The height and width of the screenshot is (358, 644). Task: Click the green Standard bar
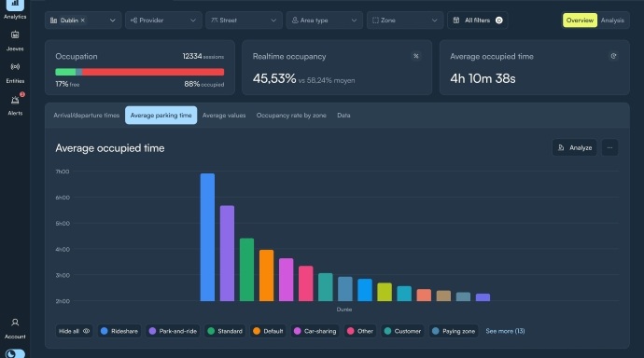tap(246, 269)
